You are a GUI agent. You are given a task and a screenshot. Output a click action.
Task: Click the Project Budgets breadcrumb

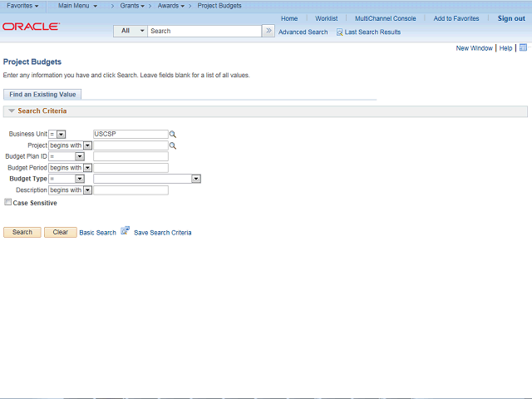tap(219, 6)
